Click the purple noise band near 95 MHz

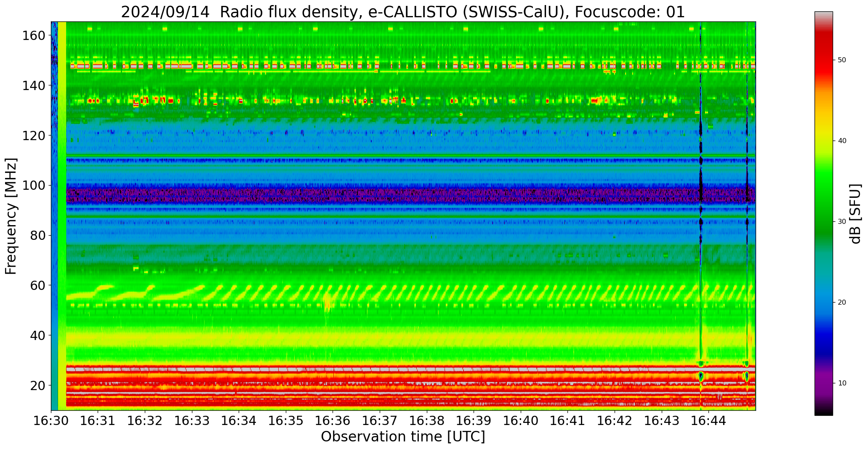pyautogui.click(x=410, y=196)
